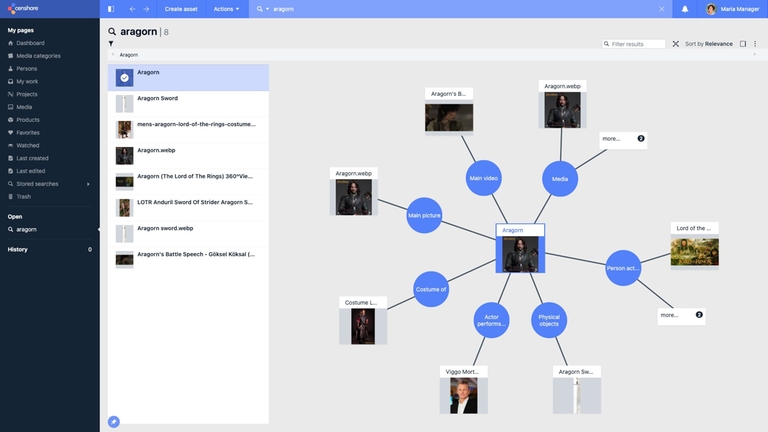The height and width of the screenshot is (432, 768).
Task: Open Maria Manager user menu
Action: pyautogui.click(x=732, y=9)
